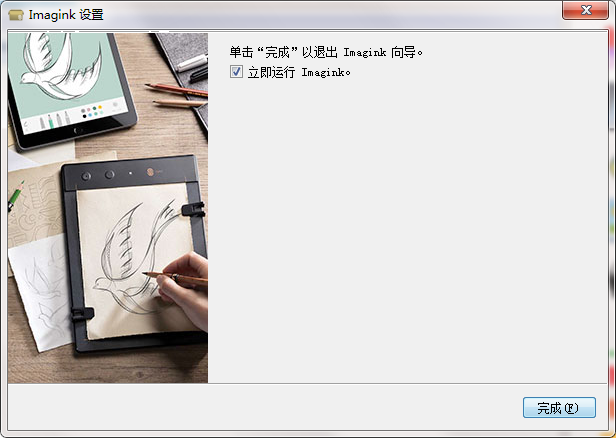Close the Imagink 设置 window
The width and height of the screenshot is (616, 438).
[x=585, y=10]
